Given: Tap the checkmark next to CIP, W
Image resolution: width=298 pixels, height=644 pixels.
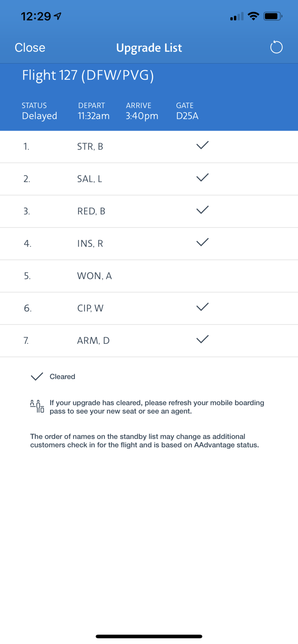Looking at the screenshot, I should pos(202,307).
